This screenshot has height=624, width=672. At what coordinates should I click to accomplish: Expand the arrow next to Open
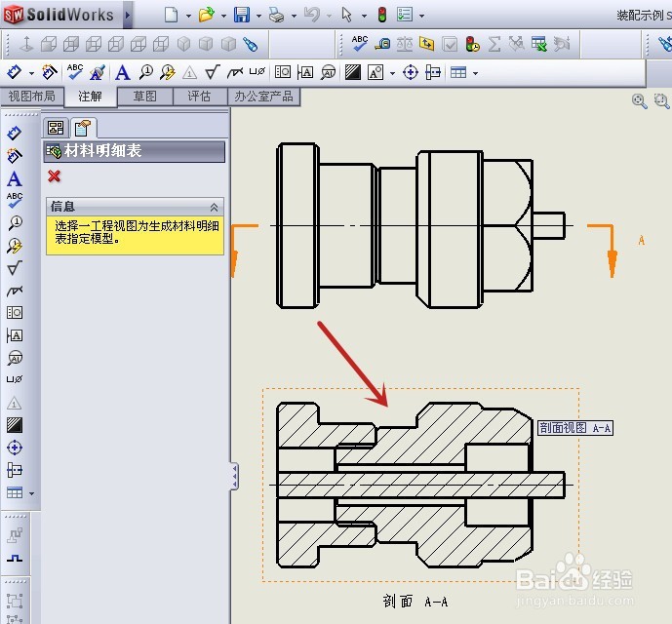(223, 16)
